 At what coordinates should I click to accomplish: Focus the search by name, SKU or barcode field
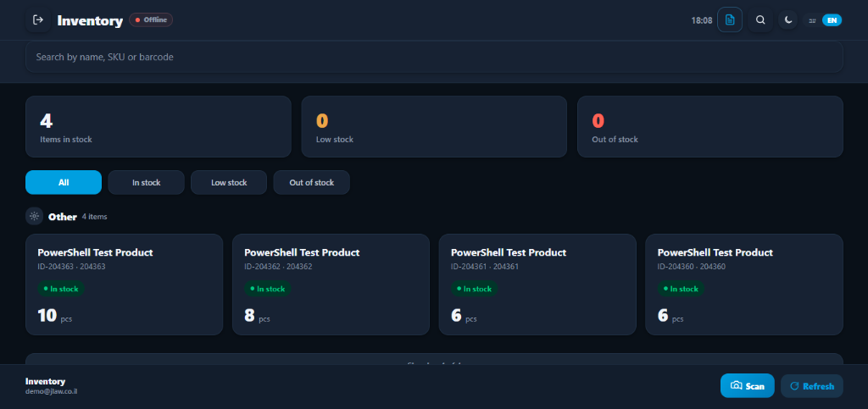[x=434, y=57]
